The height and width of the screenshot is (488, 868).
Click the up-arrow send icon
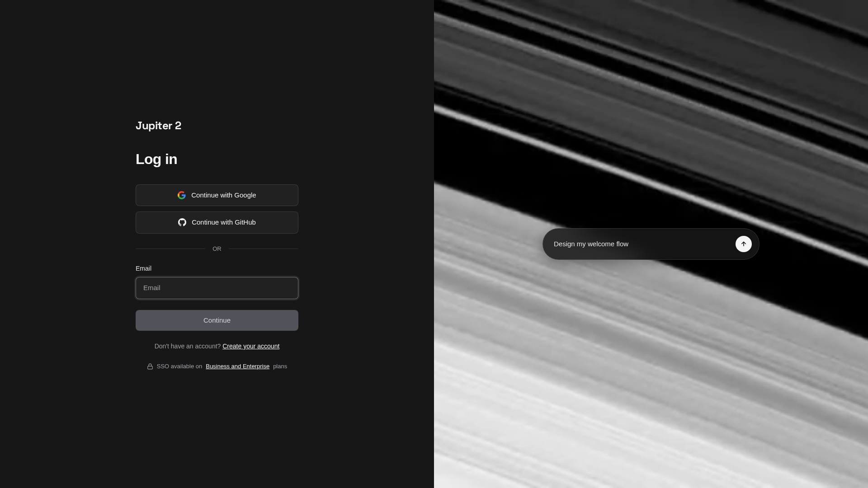pyautogui.click(x=743, y=244)
